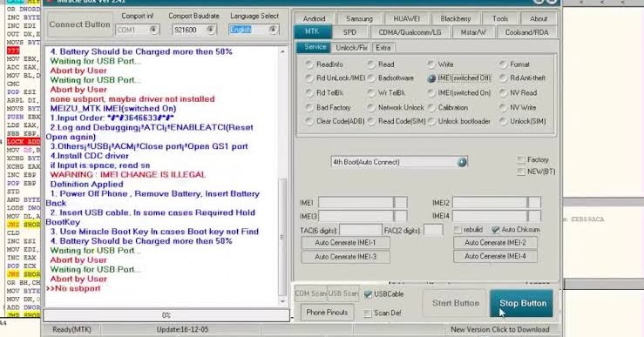Open Phone Pinouts

tap(327, 313)
